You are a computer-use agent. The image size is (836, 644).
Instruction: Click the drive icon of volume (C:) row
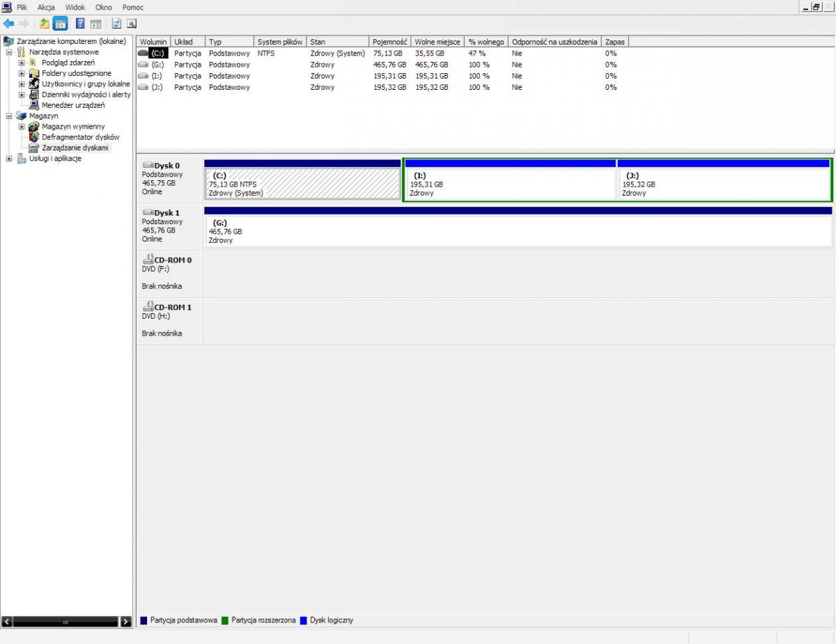tap(143, 53)
